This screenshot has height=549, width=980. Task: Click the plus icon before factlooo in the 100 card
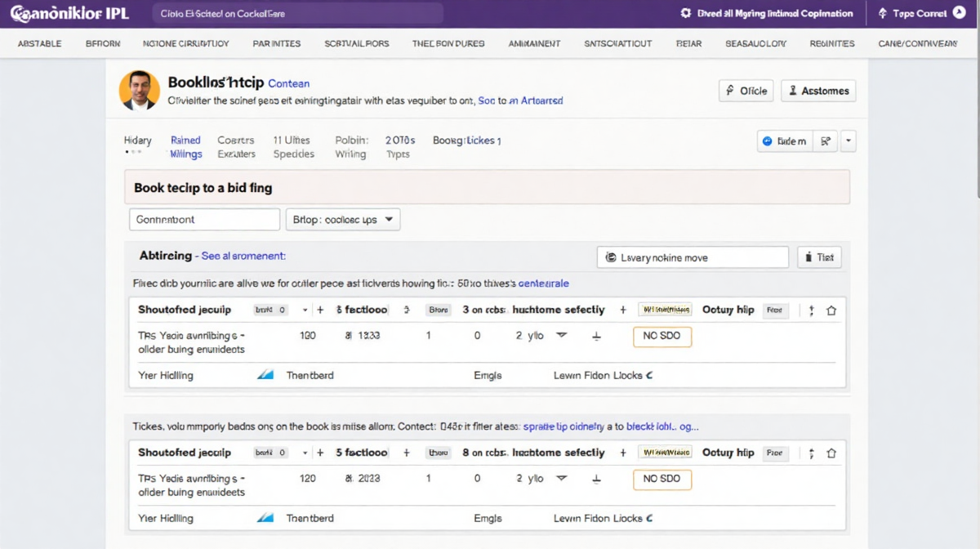tap(321, 310)
